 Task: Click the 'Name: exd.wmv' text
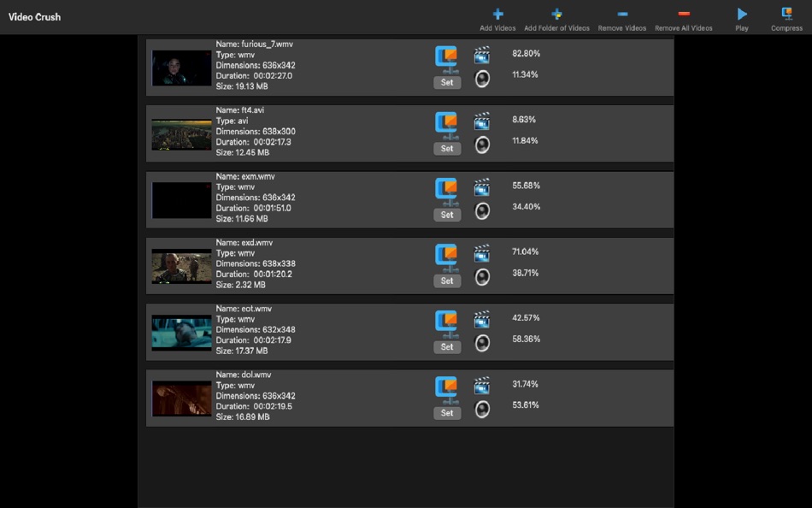point(244,243)
